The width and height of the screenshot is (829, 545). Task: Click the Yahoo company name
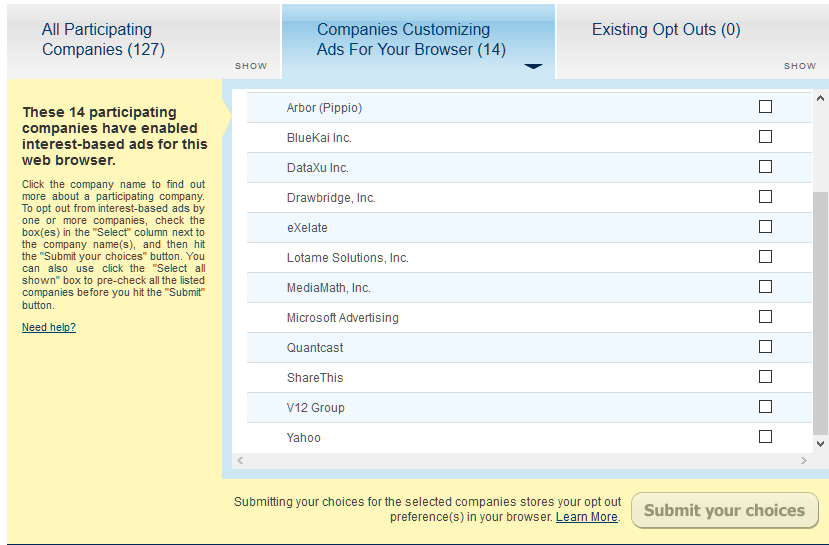click(303, 438)
